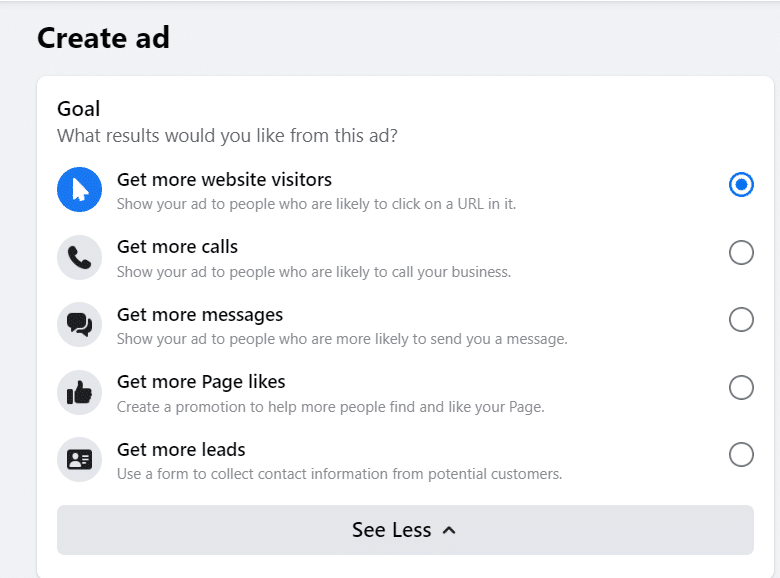Click the contact card leads icon
This screenshot has width=780, height=578.
[x=80, y=460]
